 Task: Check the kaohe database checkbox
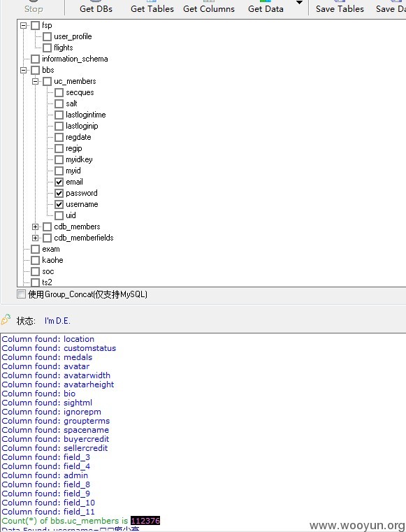(x=35, y=260)
